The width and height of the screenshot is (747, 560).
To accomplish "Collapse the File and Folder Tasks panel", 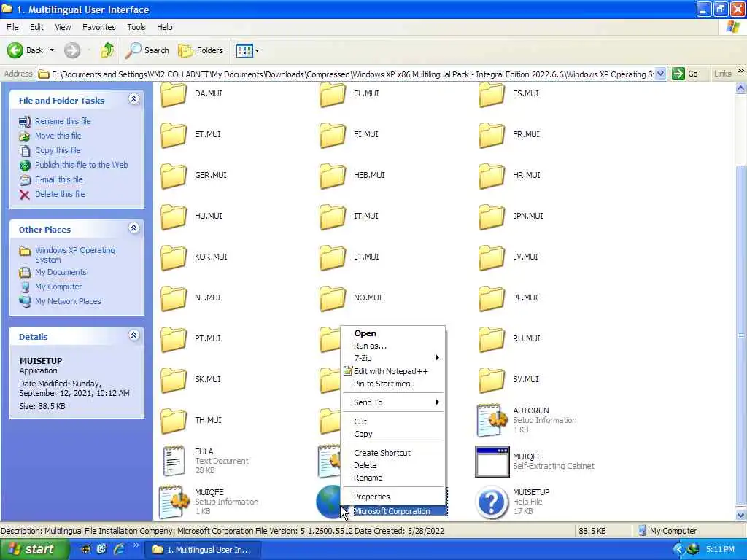I will (x=134, y=99).
